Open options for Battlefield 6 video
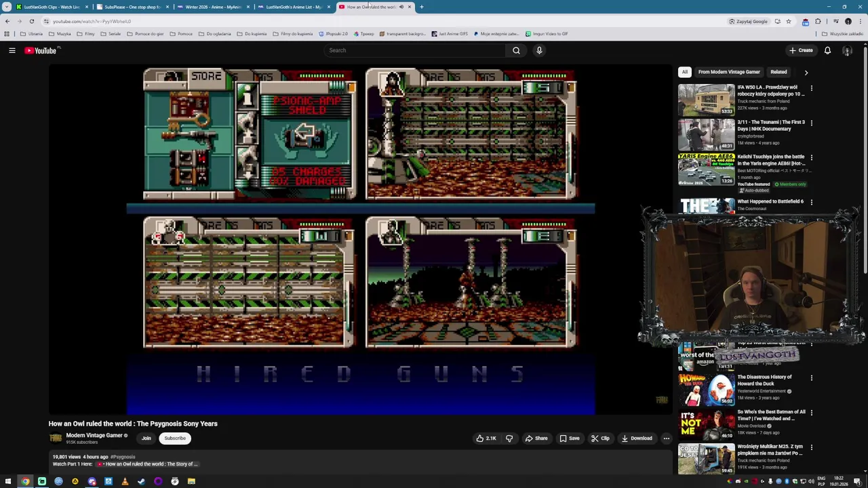Viewport: 868px width, 488px height. pos(811,202)
